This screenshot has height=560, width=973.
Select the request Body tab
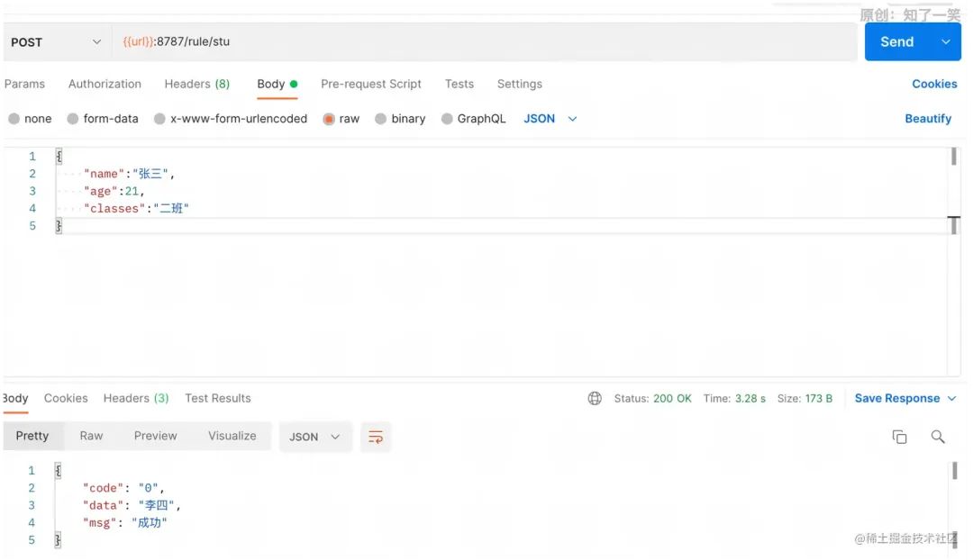click(277, 84)
